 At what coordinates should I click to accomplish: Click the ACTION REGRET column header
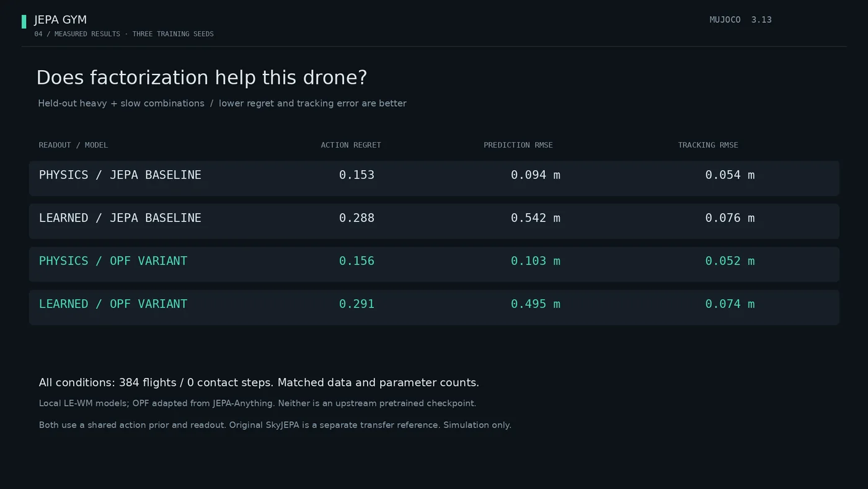pyautogui.click(x=351, y=145)
